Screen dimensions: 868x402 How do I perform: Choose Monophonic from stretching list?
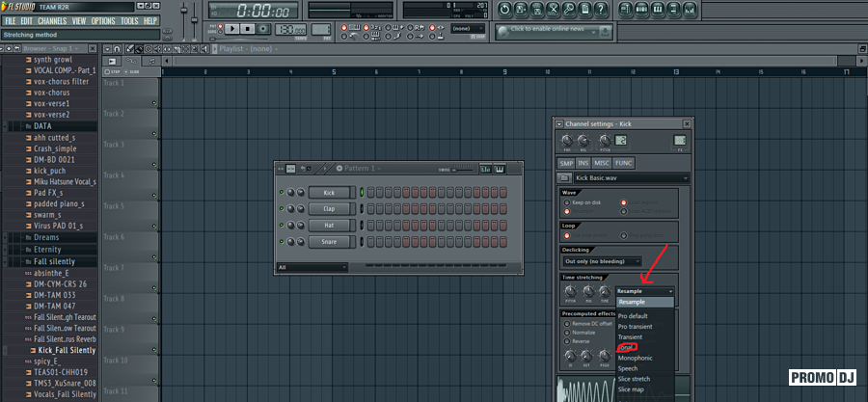click(x=636, y=357)
